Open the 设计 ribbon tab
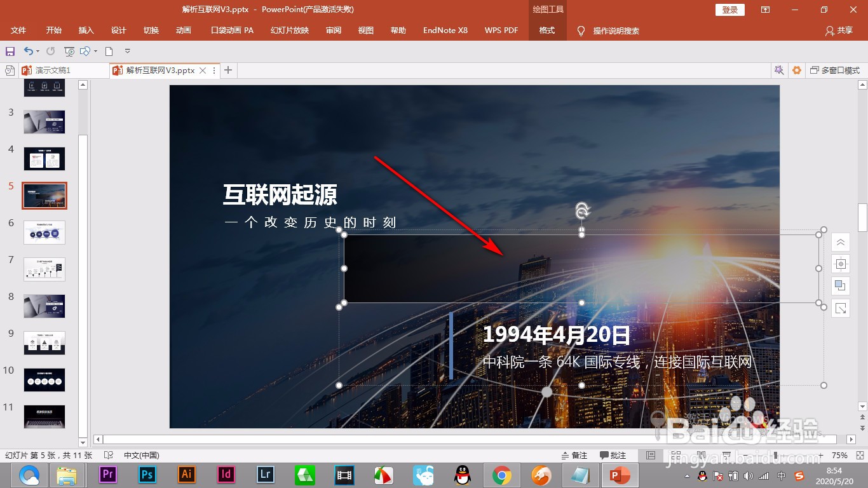The image size is (868, 488). click(x=118, y=30)
